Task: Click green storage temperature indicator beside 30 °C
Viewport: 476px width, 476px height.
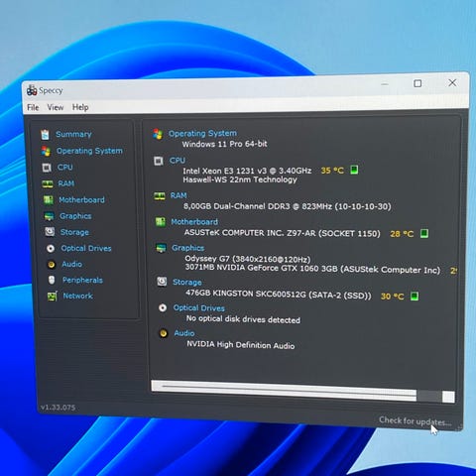Action: 415,296
